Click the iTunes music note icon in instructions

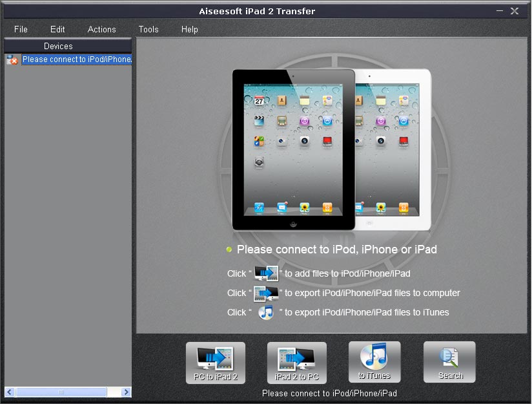266,312
